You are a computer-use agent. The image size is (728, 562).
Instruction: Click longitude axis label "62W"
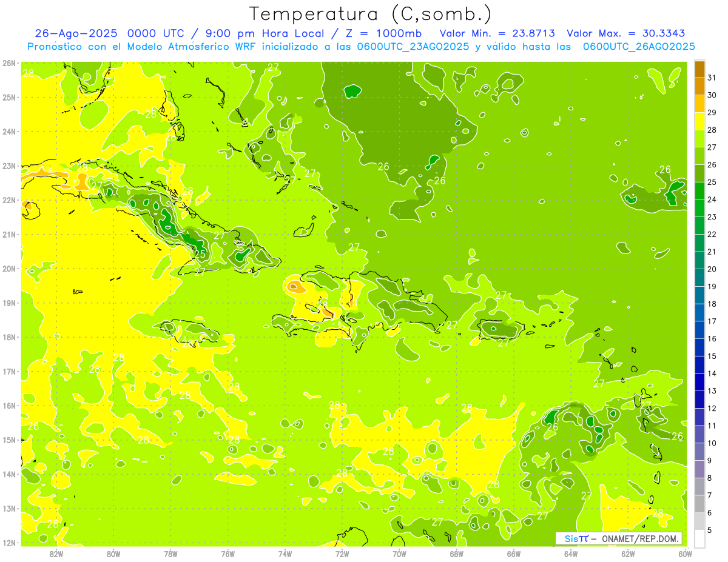point(628,554)
